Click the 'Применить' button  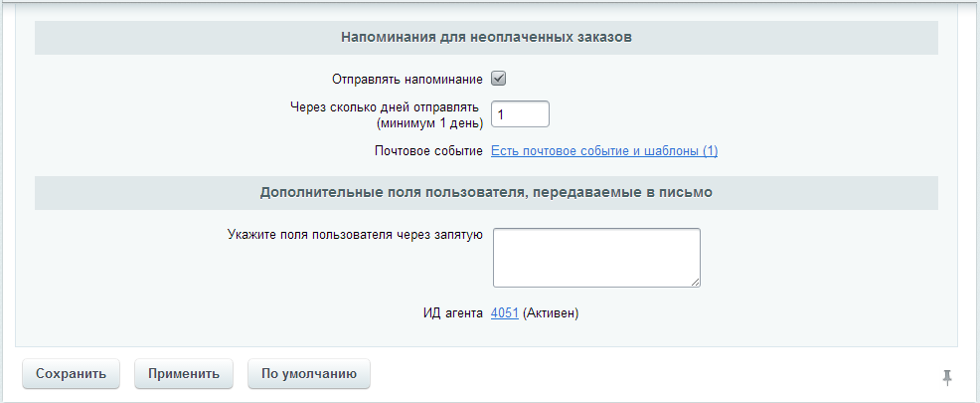point(184,374)
